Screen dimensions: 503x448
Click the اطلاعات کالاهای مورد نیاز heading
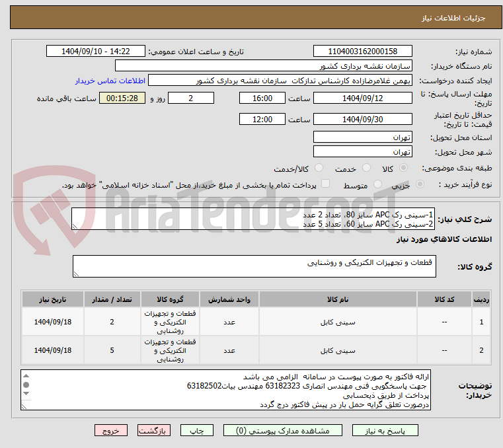(444, 239)
